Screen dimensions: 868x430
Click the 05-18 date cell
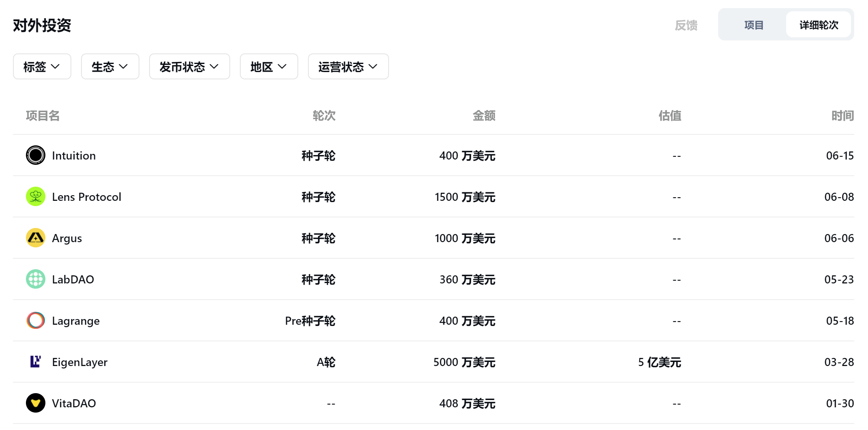click(840, 321)
